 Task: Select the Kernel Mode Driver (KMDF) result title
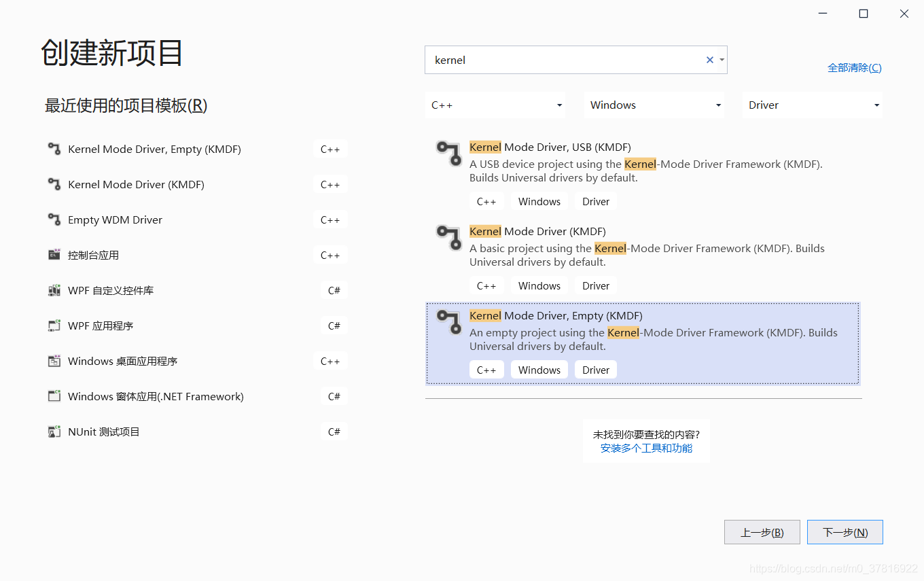coord(537,231)
